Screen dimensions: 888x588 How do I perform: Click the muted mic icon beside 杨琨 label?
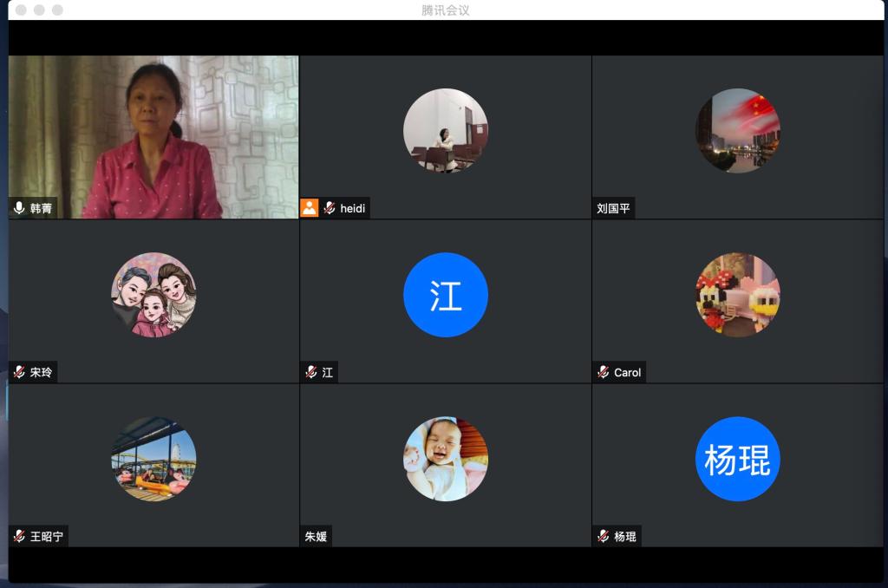[604, 536]
